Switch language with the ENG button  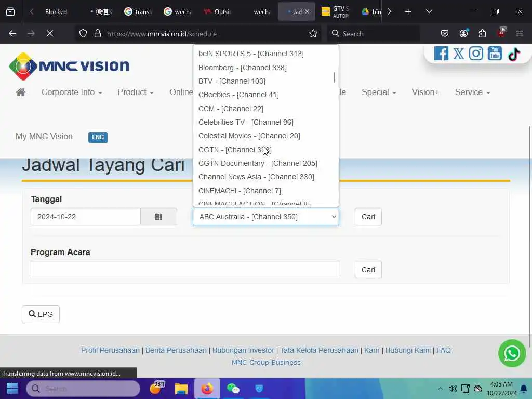(98, 137)
